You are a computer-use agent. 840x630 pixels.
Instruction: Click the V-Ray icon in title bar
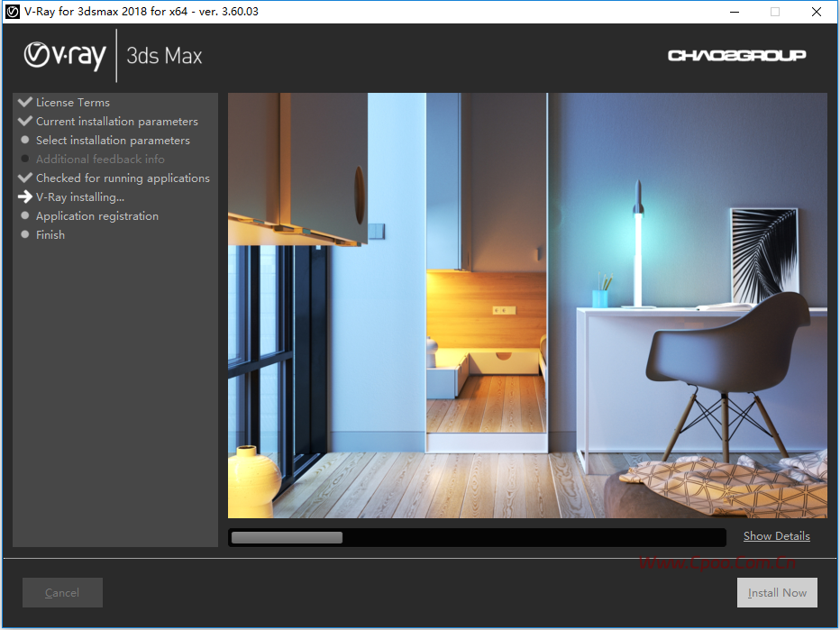tap(13, 12)
